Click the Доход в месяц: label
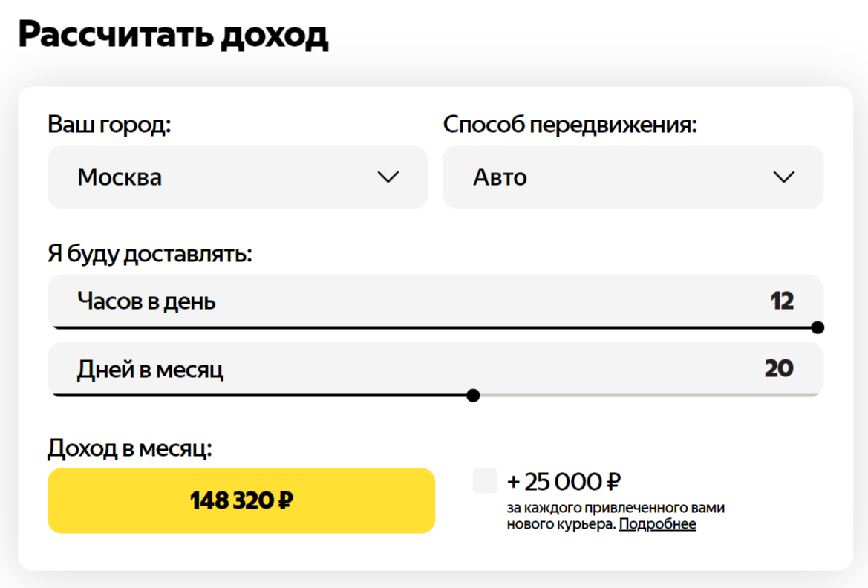868x588 pixels. (x=130, y=448)
